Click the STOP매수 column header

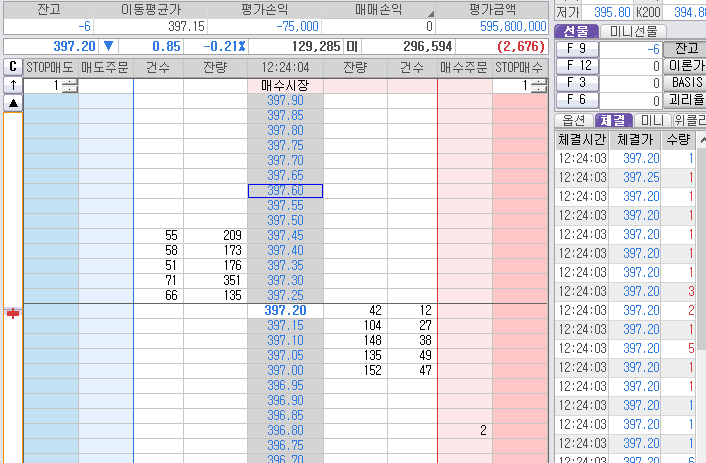click(x=520, y=68)
